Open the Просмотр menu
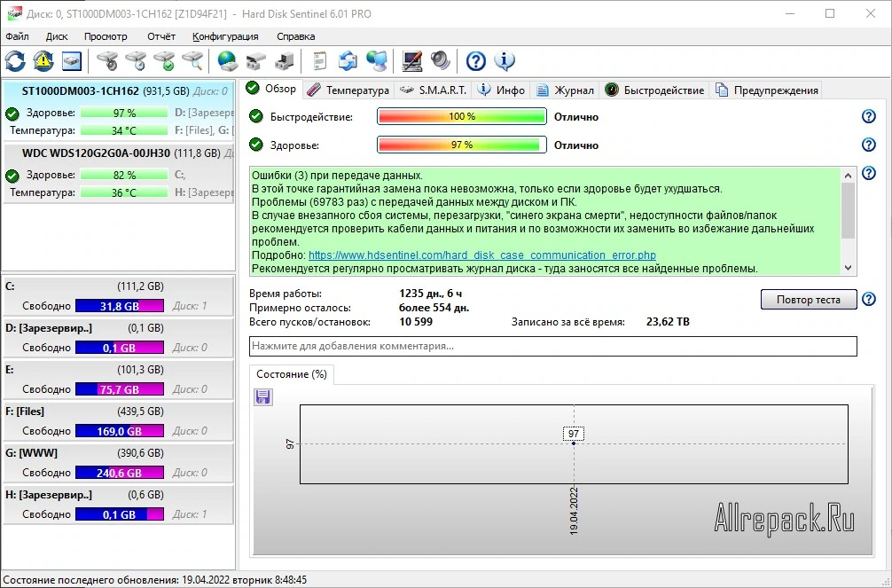This screenshot has height=588, width=892. click(106, 36)
